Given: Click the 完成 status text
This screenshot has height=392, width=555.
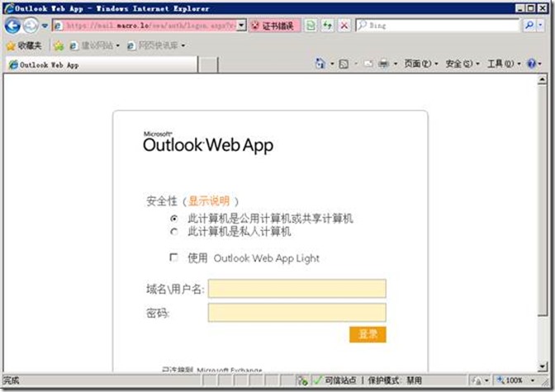Looking at the screenshot, I should 11,380.
